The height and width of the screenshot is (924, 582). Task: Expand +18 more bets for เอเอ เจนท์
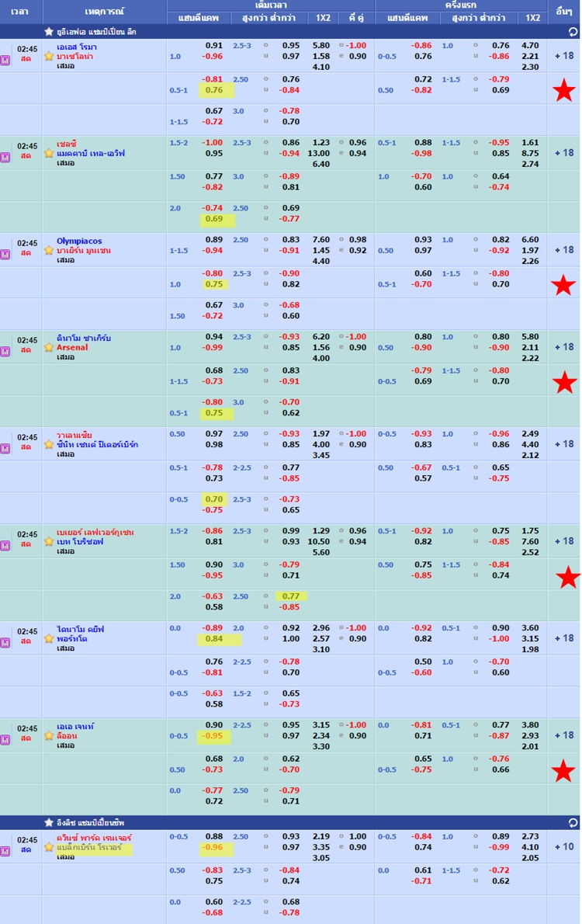[x=563, y=735]
